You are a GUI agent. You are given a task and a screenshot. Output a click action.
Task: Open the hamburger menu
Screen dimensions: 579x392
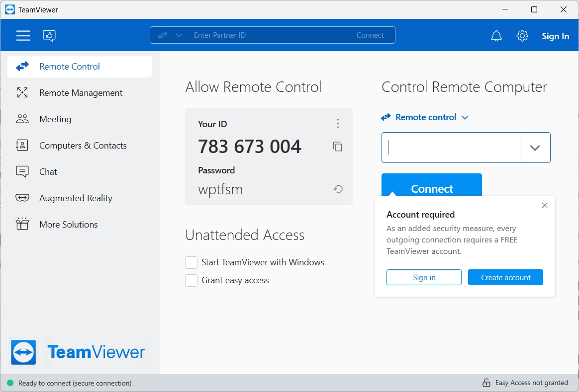pos(23,36)
